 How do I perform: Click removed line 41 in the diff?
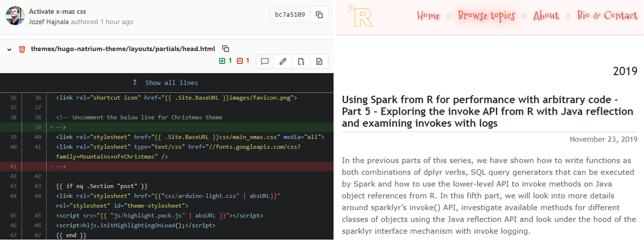pos(166,166)
